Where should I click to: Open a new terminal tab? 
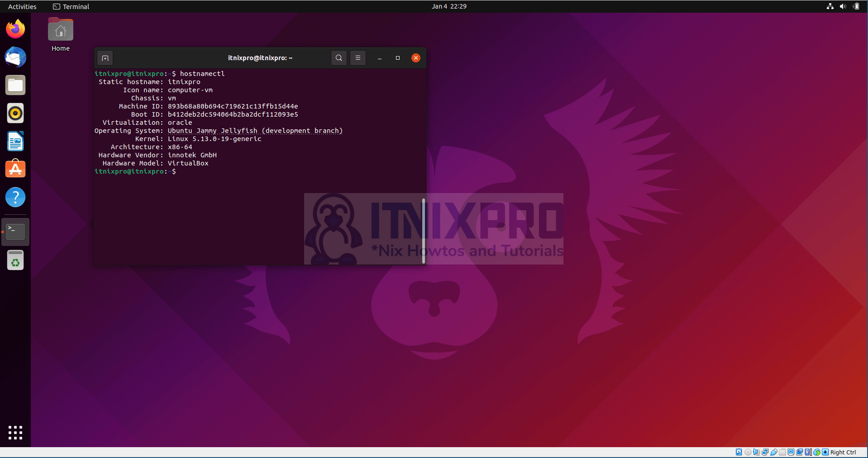[x=105, y=58]
